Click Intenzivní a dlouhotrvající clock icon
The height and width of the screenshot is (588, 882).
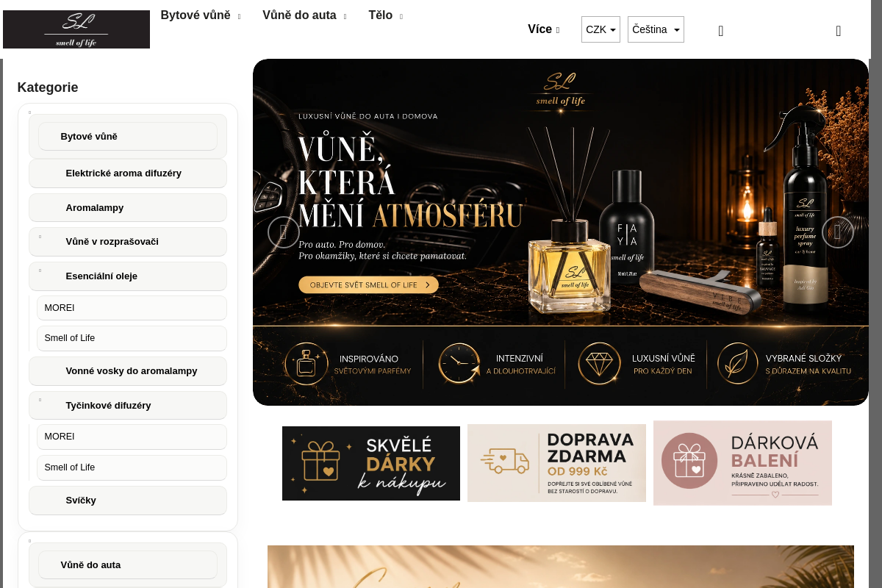459,364
